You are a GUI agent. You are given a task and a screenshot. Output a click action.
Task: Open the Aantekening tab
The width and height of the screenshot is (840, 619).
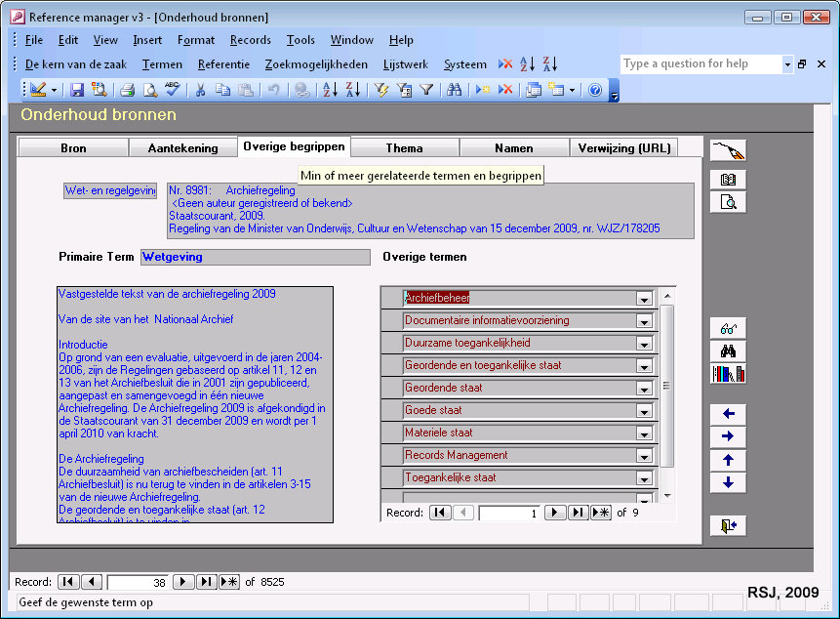tap(183, 148)
